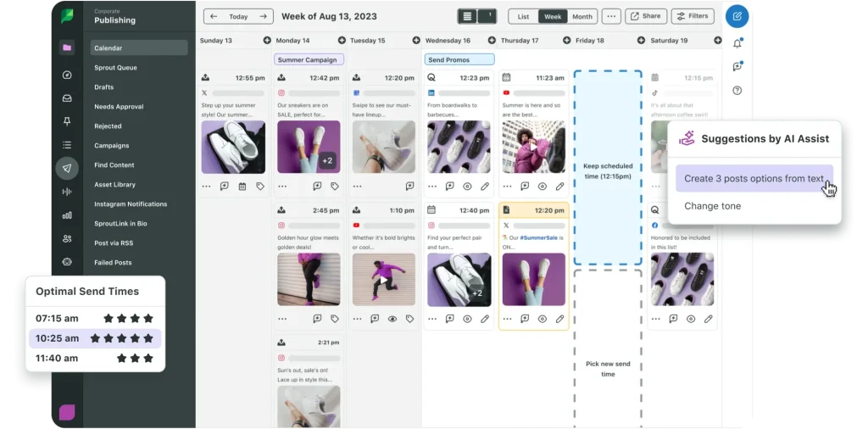Click the Share button
This screenshot has height=429, width=868.
point(646,16)
